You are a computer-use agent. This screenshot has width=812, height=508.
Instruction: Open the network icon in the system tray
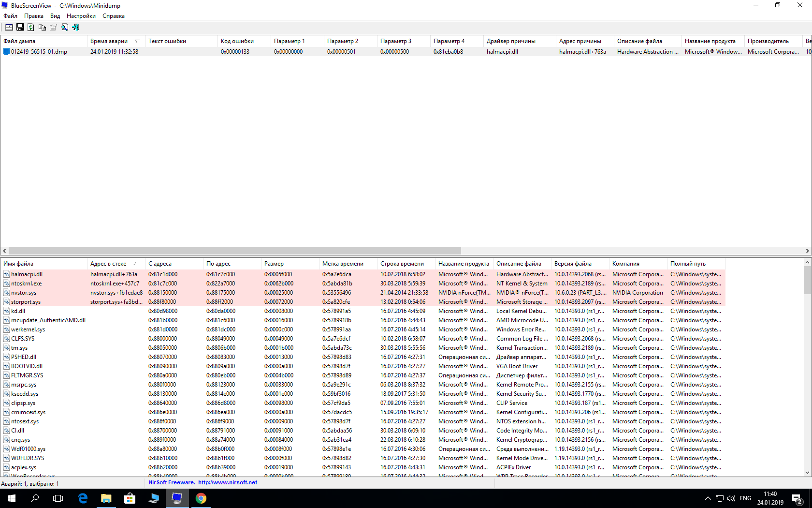point(720,498)
